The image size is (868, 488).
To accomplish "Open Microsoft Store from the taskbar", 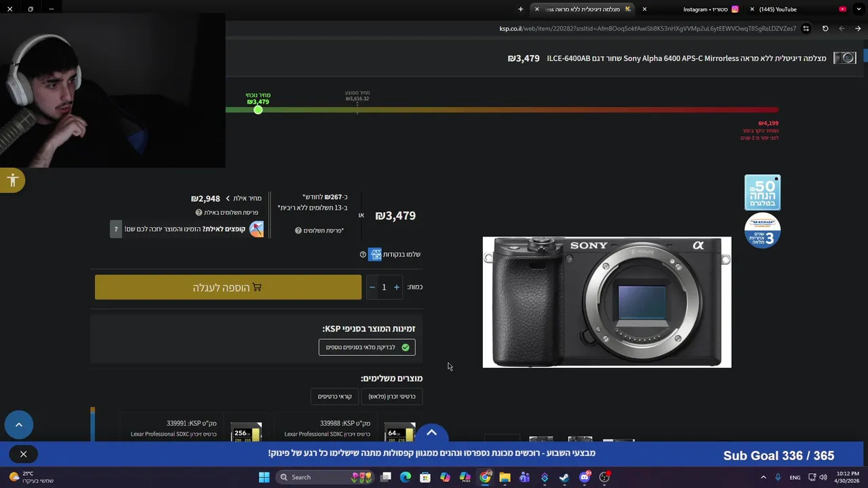I will pos(425,477).
